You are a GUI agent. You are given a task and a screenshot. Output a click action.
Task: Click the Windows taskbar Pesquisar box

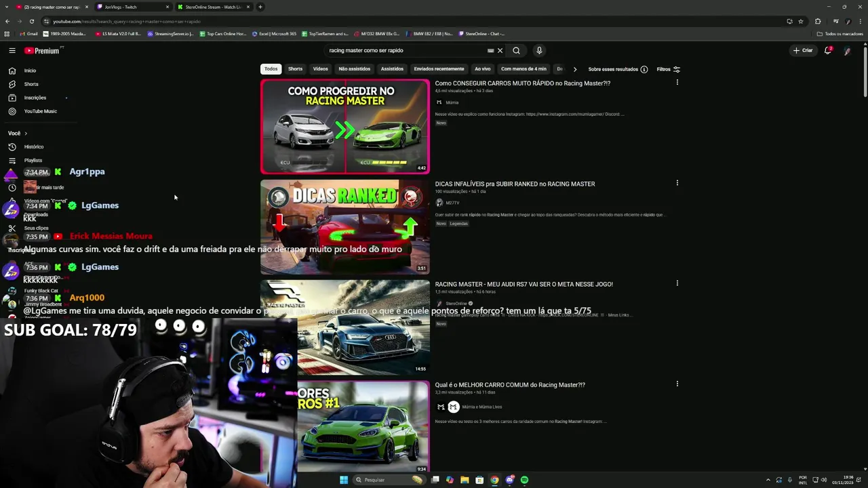389,480
